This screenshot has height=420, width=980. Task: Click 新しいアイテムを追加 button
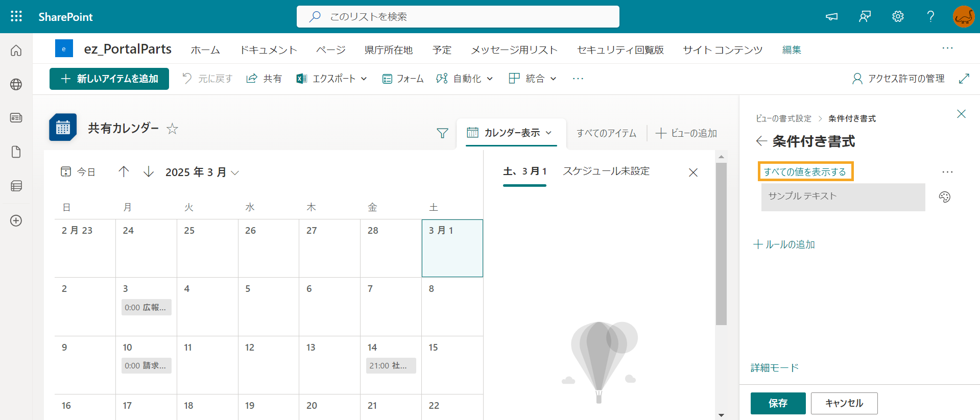[x=109, y=79]
